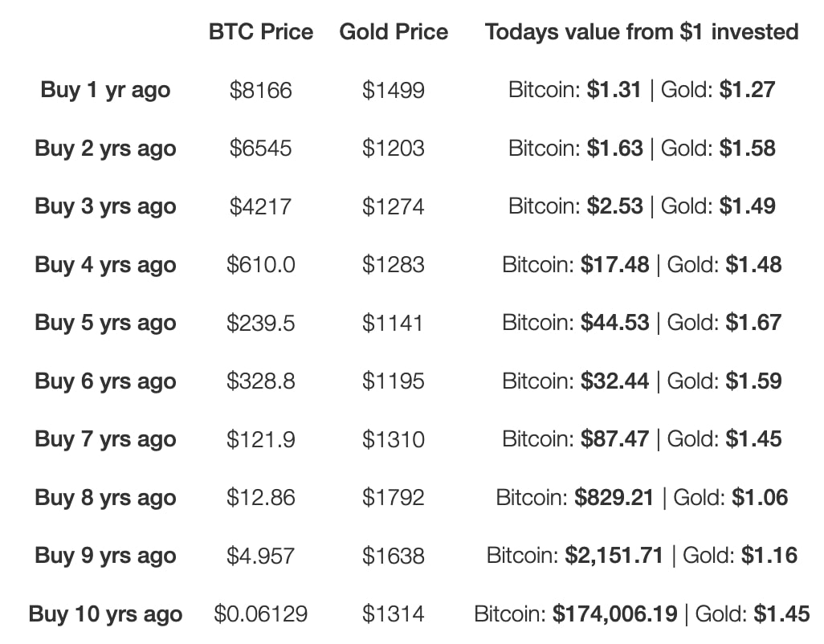This screenshot has height=644, width=824.
Task: Click the $328.8 BTC price cell
Action: [260, 381]
